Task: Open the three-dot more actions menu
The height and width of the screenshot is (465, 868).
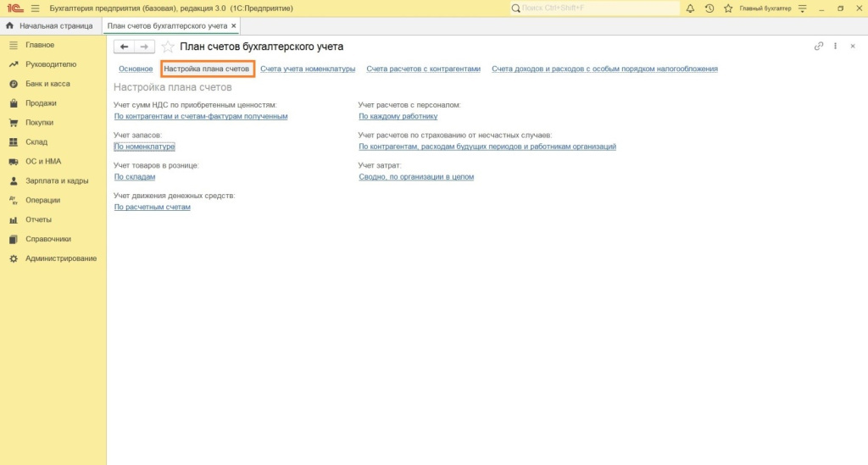Action: 836,46
